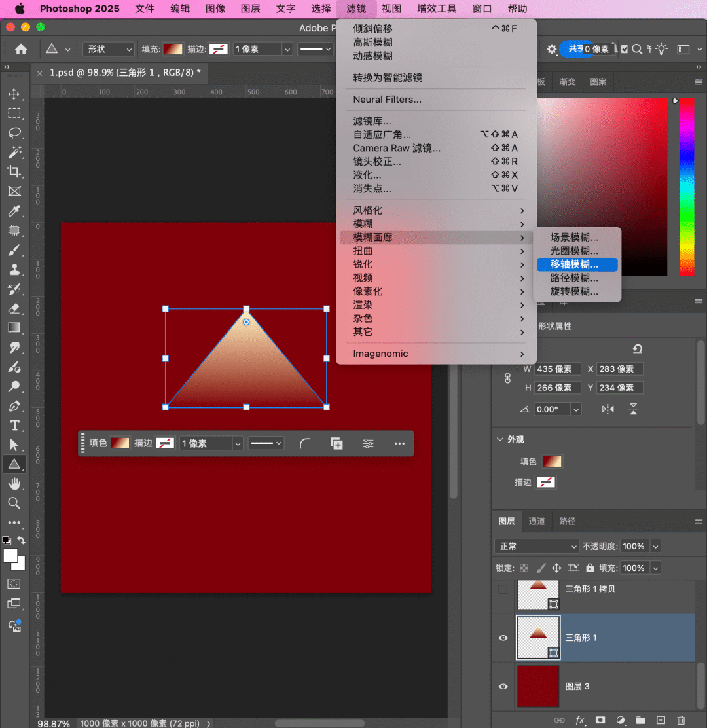This screenshot has height=728, width=707.
Task: Click the 填色 swatch in 外观
Action: coord(551,462)
